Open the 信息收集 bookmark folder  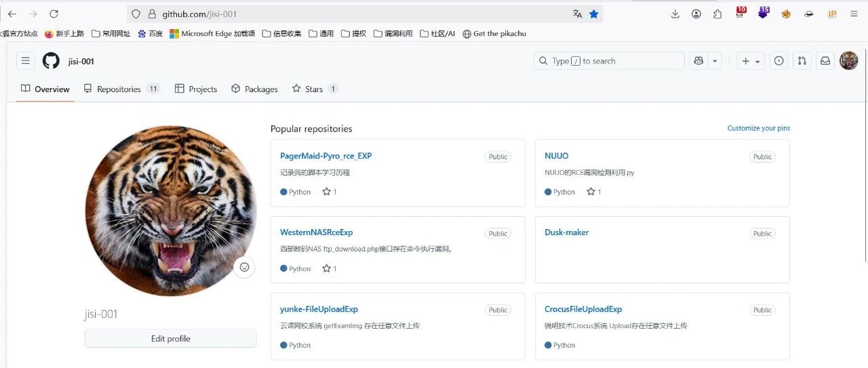point(281,33)
